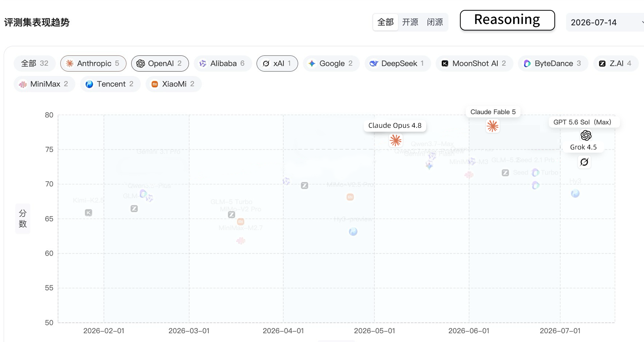Click the 分数 y-axis title
This screenshot has height=342, width=644.
23,218
